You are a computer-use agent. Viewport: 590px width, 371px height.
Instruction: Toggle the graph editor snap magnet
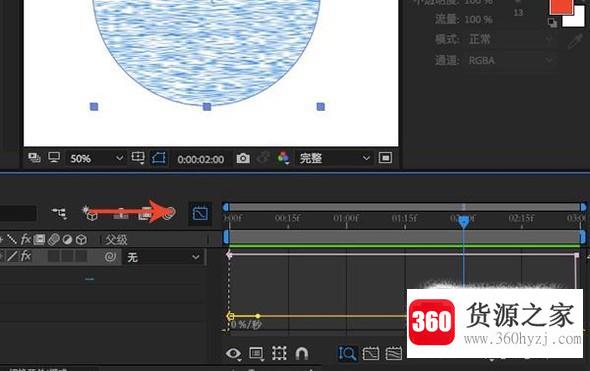[x=302, y=354]
